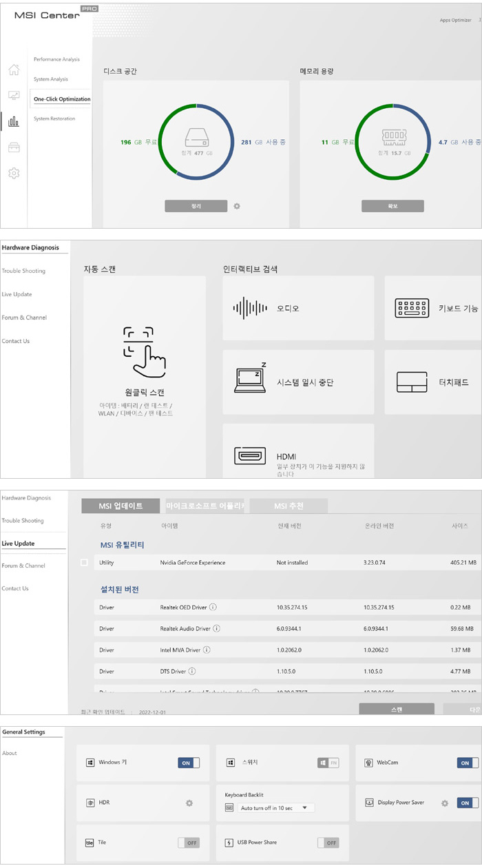Switch to the MSI 추천 tab

[x=289, y=506]
